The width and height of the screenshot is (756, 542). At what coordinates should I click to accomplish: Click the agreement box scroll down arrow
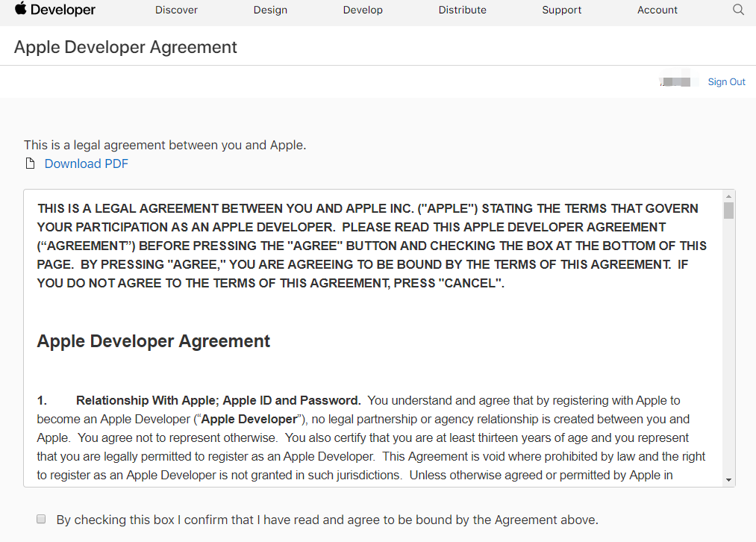pos(728,480)
